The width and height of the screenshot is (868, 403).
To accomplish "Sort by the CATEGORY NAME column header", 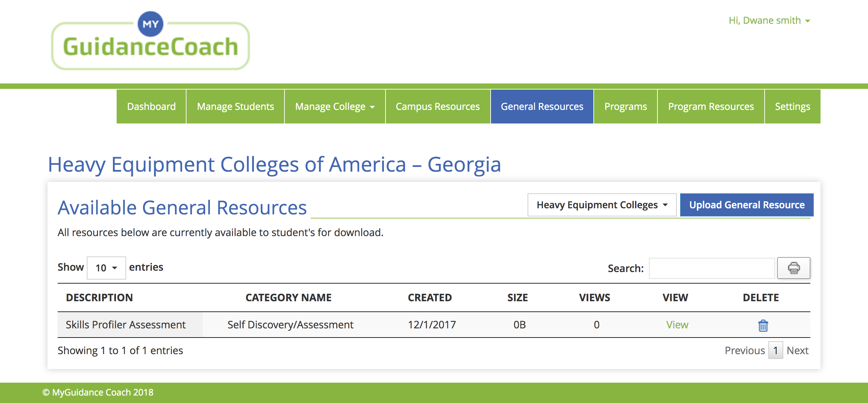I will [289, 298].
